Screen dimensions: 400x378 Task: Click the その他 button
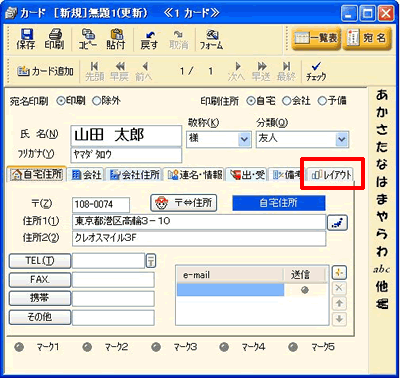(x=40, y=317)
